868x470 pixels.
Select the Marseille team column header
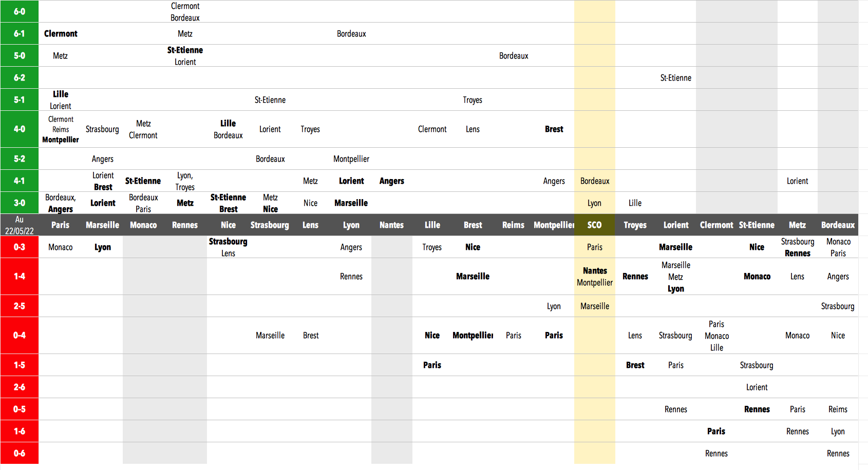pyautogui.click(x=102, y=225)
